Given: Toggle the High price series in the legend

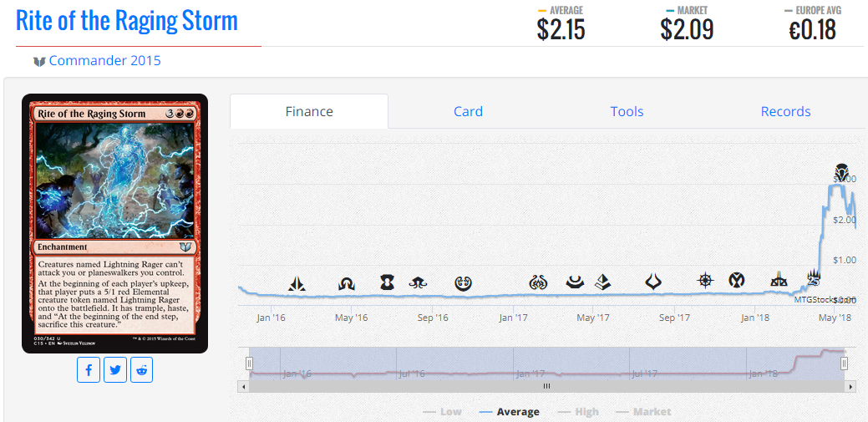Looking at the screenshot, I should pos(578,412).
